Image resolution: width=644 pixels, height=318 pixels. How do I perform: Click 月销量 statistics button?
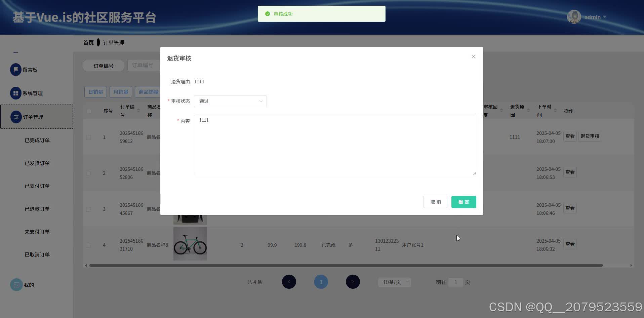pyautogui.click(x=121, y=92)
